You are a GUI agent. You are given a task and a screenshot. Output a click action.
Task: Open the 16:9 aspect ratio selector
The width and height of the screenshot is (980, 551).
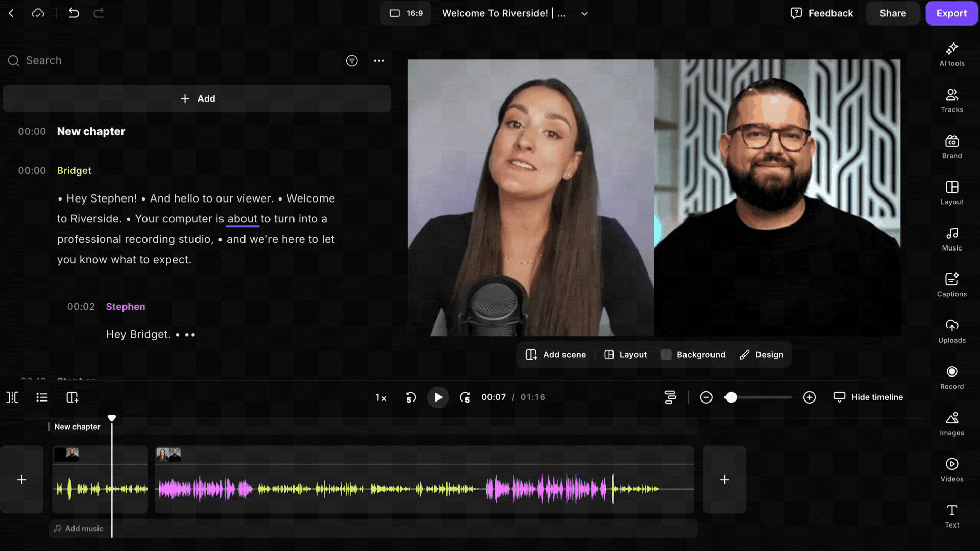(406, 13)
